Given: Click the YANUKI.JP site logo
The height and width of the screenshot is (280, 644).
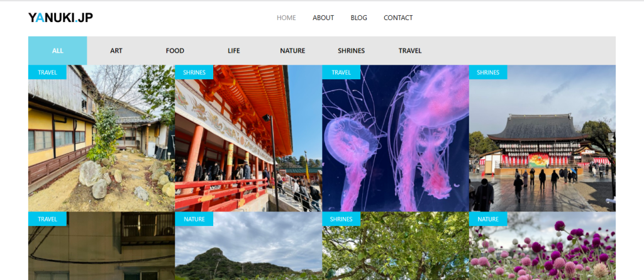Looking at the screenshot, I should pyautogui.click(x=60, y=18).
